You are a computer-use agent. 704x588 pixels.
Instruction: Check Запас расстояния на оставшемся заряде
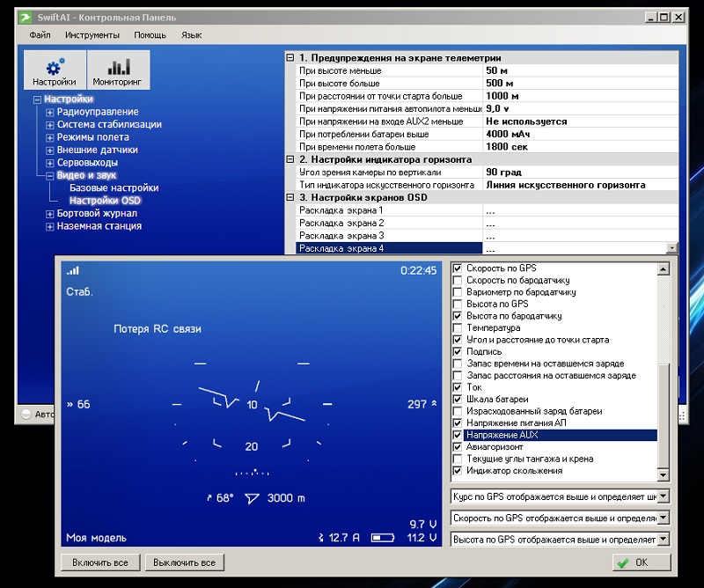(458, 376)
